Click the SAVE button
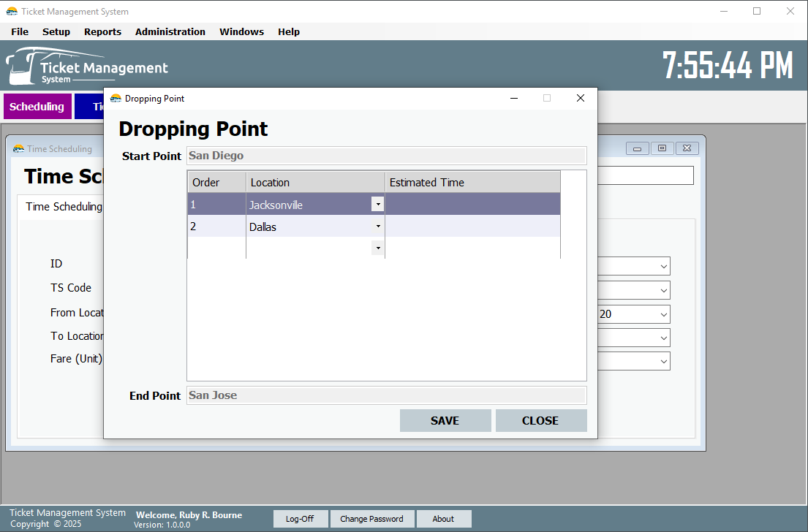808x532 pixels. (445, 420)
